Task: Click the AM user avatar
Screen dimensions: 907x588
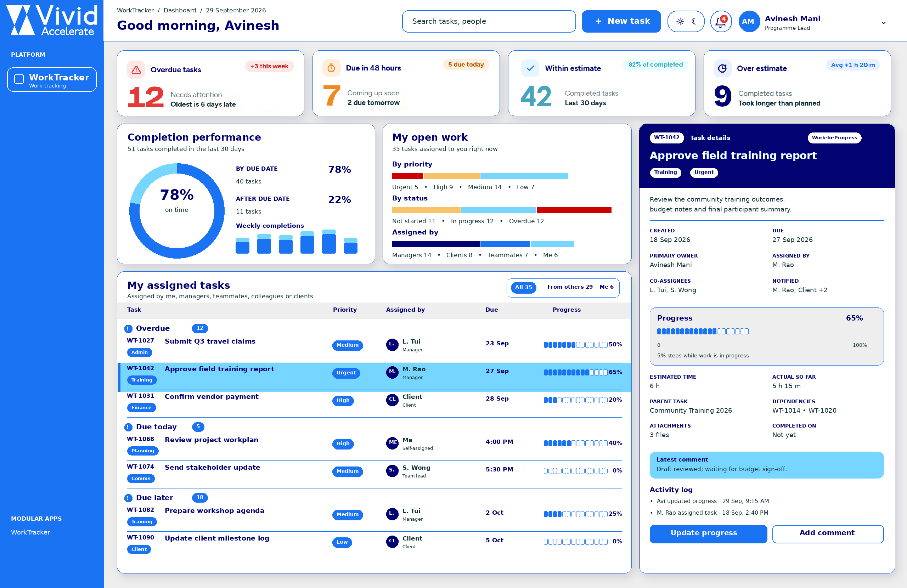Action: point(749,21)
